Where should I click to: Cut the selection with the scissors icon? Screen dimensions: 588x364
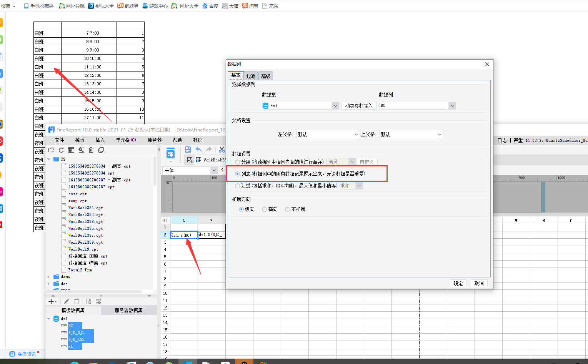point(222,150)
